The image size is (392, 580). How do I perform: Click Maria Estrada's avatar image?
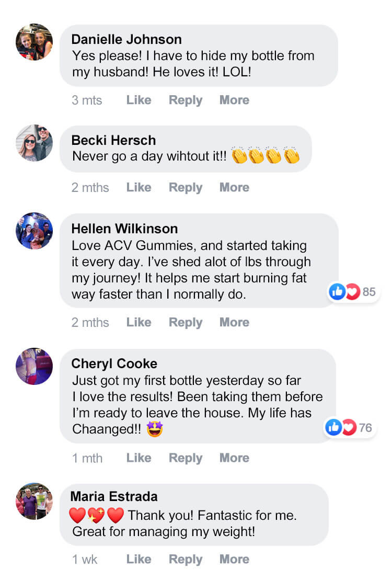pos(34,501)
